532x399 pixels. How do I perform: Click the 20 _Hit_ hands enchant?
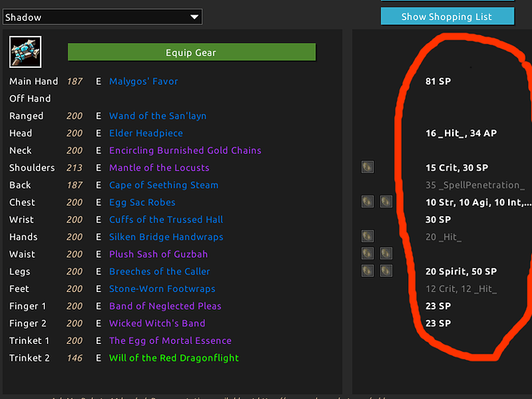(x=443, y=237)
